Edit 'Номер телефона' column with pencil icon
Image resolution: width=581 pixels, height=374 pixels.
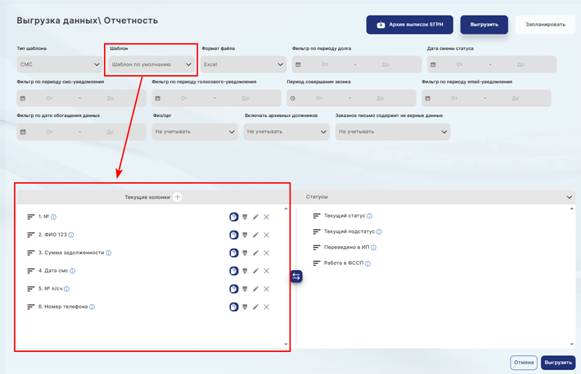coord(256,307)
